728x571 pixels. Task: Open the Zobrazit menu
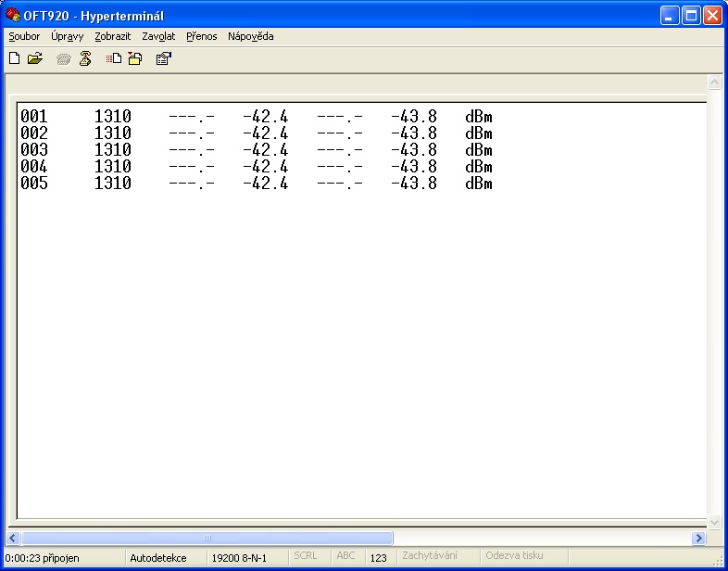click(112, 36)
